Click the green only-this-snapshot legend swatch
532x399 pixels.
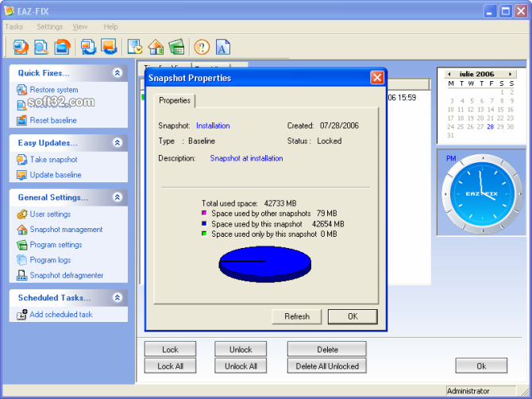point(204,234)
